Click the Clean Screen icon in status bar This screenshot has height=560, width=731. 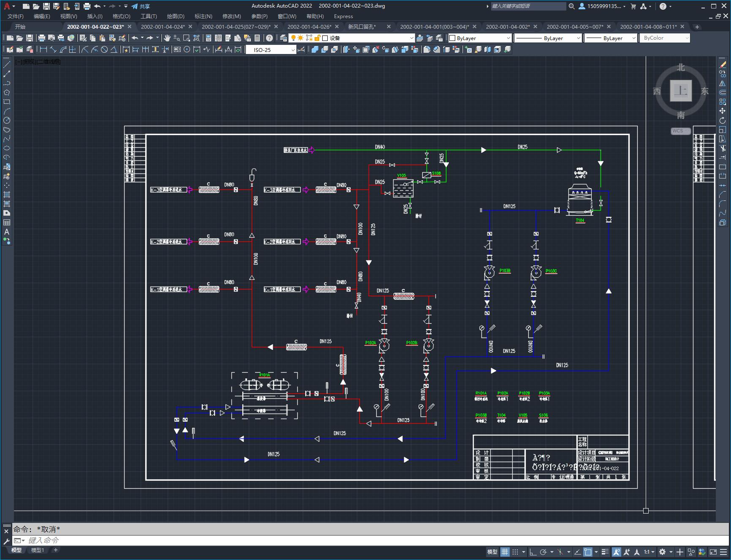click(713, 552)
